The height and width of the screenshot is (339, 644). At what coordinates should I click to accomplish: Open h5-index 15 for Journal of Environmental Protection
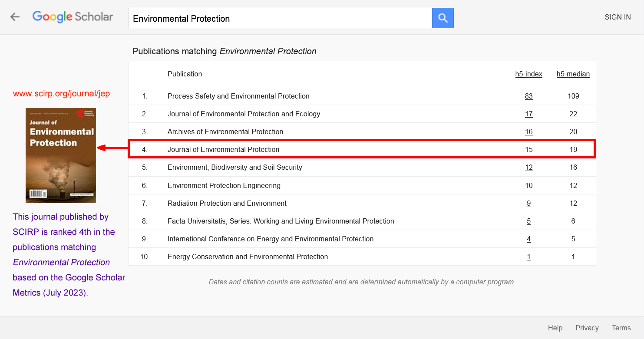point(528,150)
